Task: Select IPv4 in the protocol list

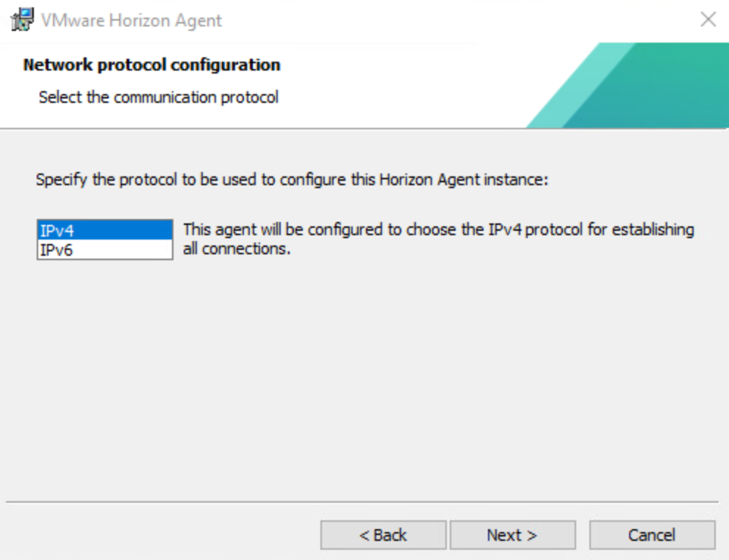Action: click(104, 230)
